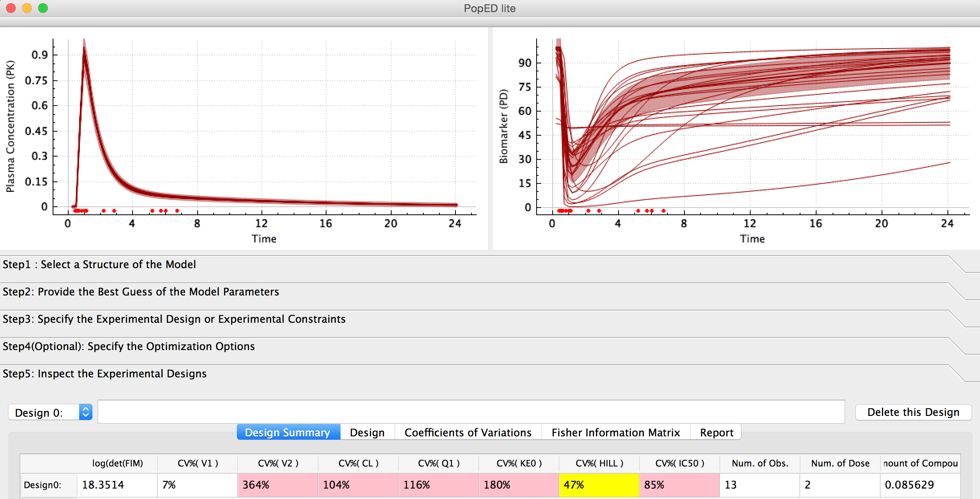Click the yellow CV% HILL 47% cell
This screenshot has width=980, height=499.
click(x=598, y=485)
